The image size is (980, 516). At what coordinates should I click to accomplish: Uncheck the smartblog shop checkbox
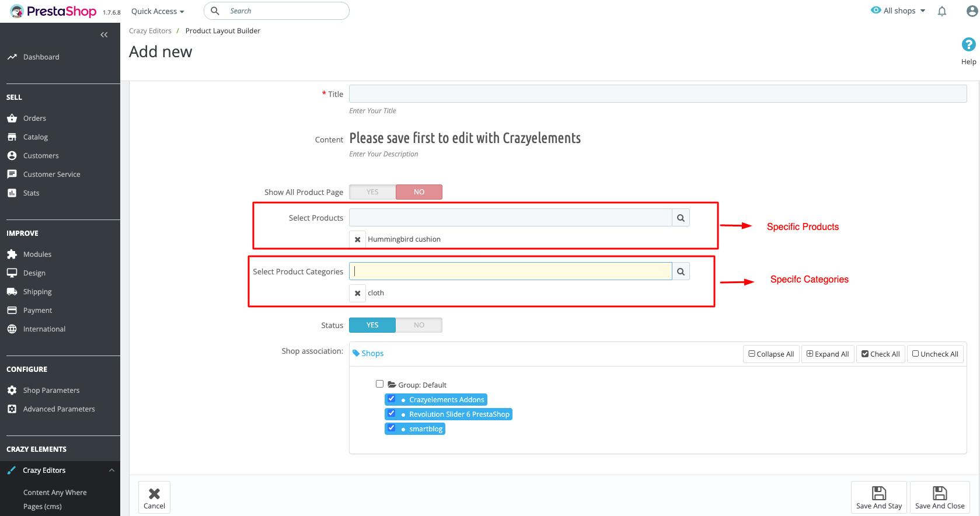coord(392,428)
